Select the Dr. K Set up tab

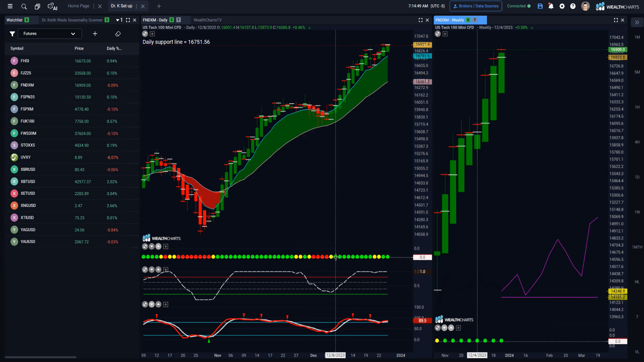(x=121, y=6)
